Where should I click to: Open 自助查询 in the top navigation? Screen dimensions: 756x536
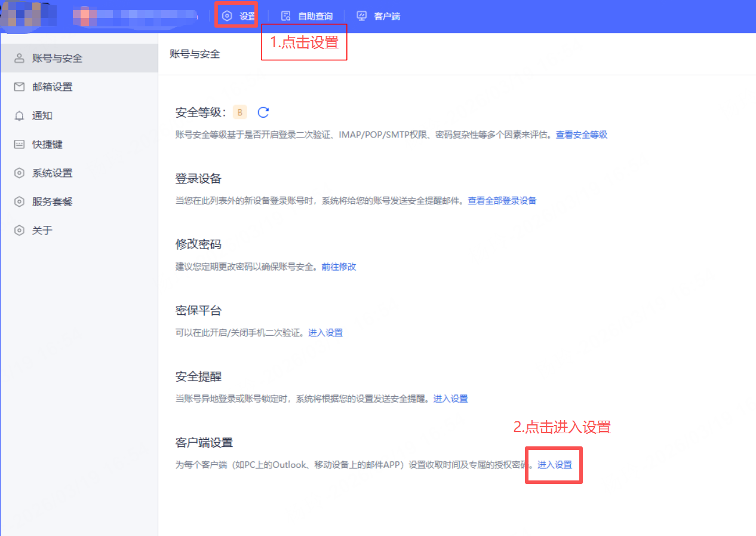pyautogui.click(x=315, y=16)
